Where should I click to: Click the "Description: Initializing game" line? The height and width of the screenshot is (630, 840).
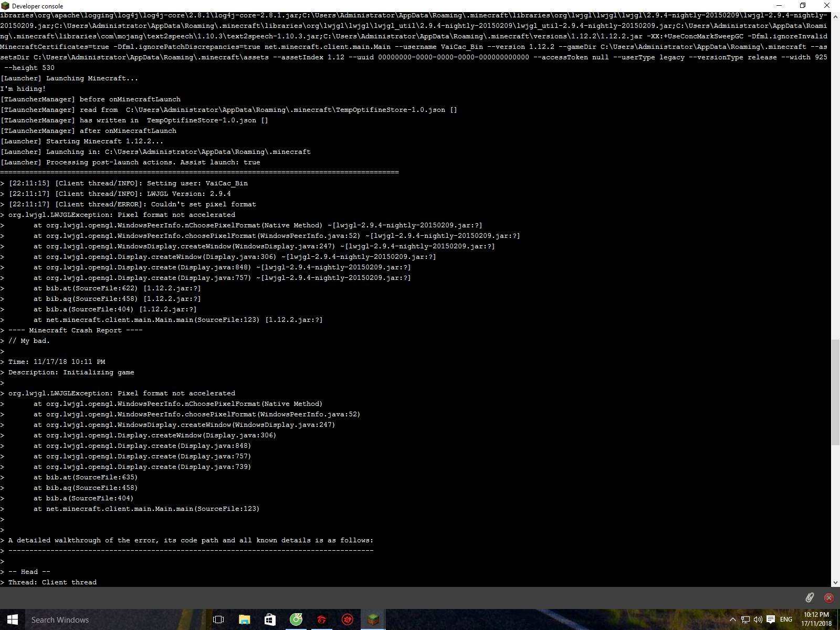point(67,372)
